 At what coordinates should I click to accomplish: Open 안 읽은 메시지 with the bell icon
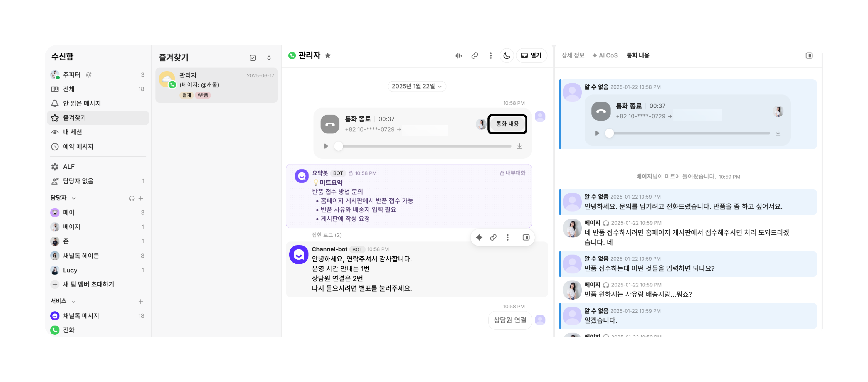(x=98, y=103)
